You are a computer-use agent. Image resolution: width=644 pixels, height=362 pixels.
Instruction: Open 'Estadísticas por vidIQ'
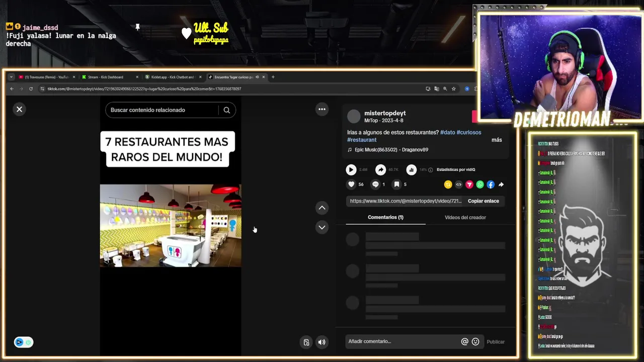click(456, 170)
